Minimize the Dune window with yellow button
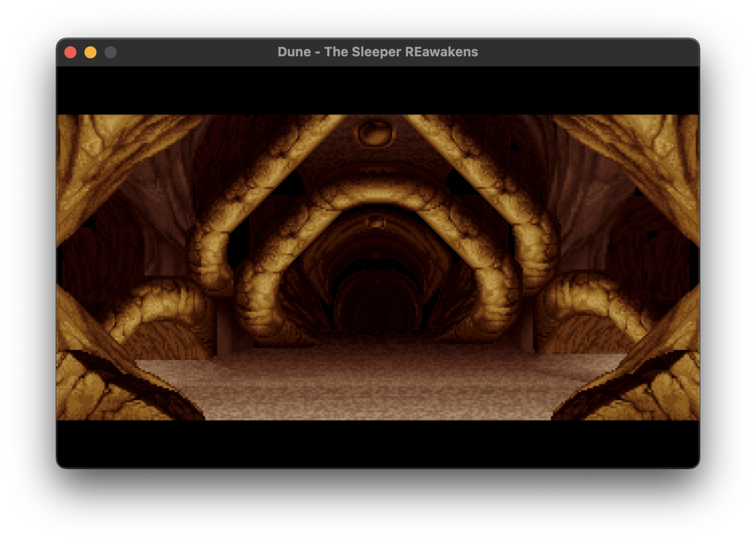The height and width of the screenshot is (543, 756). pos(90,52)
